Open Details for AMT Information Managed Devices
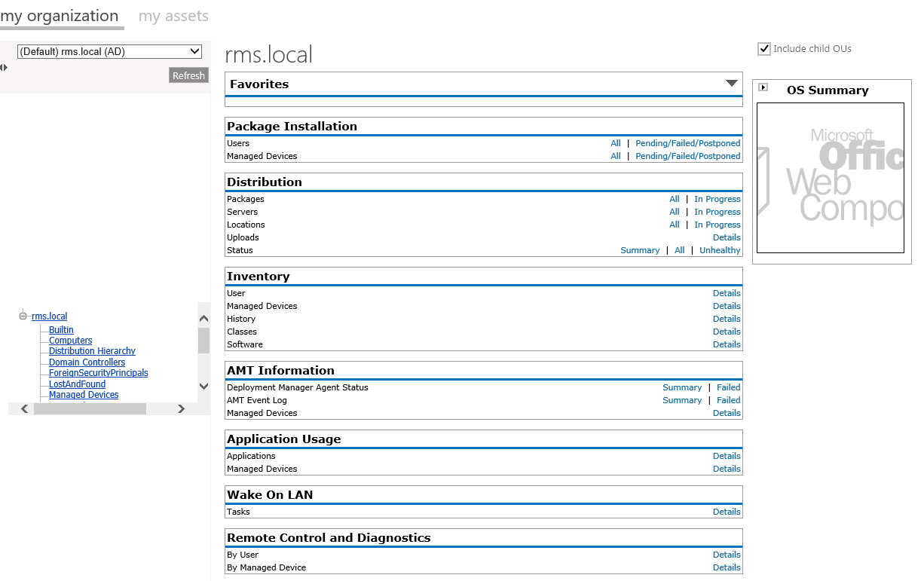This screenshot has width=924, height=581. [x=727, y=413]
